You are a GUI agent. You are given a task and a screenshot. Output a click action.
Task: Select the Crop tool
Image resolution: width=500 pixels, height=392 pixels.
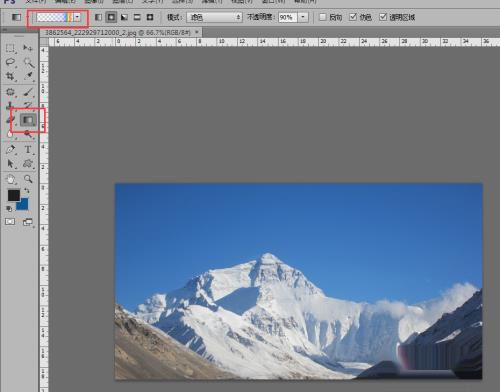coord(10,76)
